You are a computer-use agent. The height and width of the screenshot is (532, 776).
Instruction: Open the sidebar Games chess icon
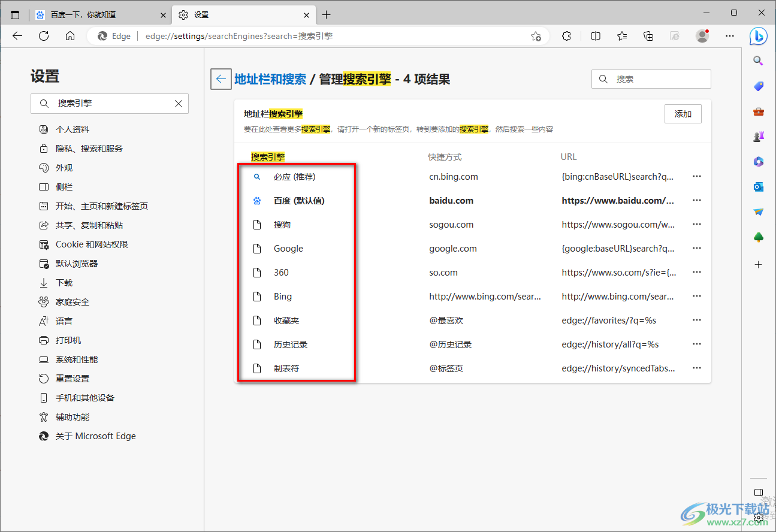[x=758, y=137]
